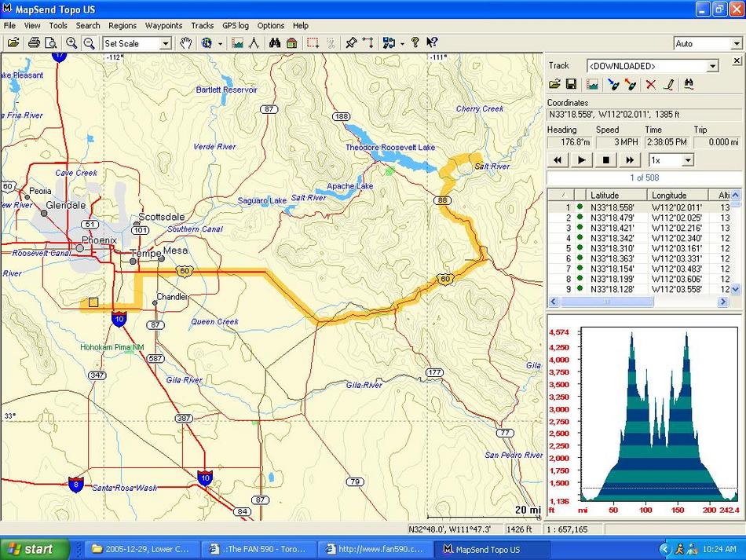Click the Windows start button
This screenshot has height=560, width=746.
(x=35, y=550)
